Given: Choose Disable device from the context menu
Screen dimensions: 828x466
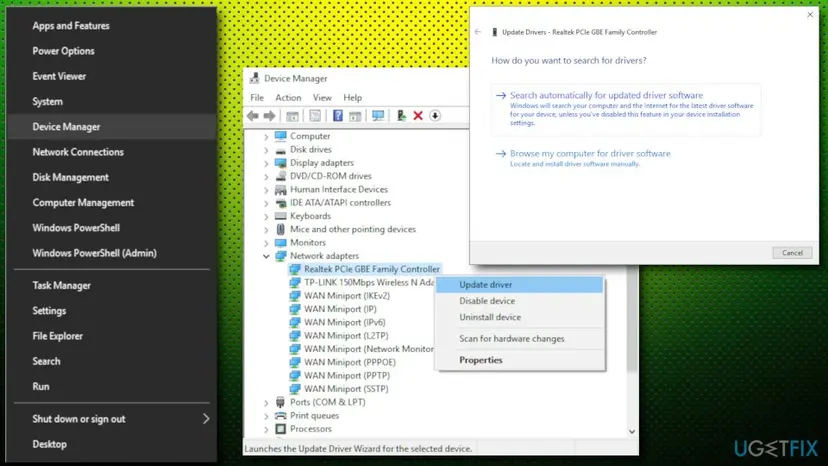Looking at the screenshot, I should click(x=520, y=301).
